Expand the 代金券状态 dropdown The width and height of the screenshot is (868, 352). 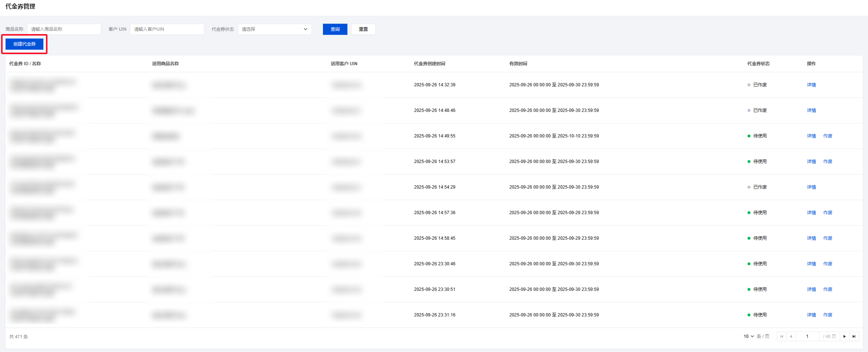tap(274, 29)
